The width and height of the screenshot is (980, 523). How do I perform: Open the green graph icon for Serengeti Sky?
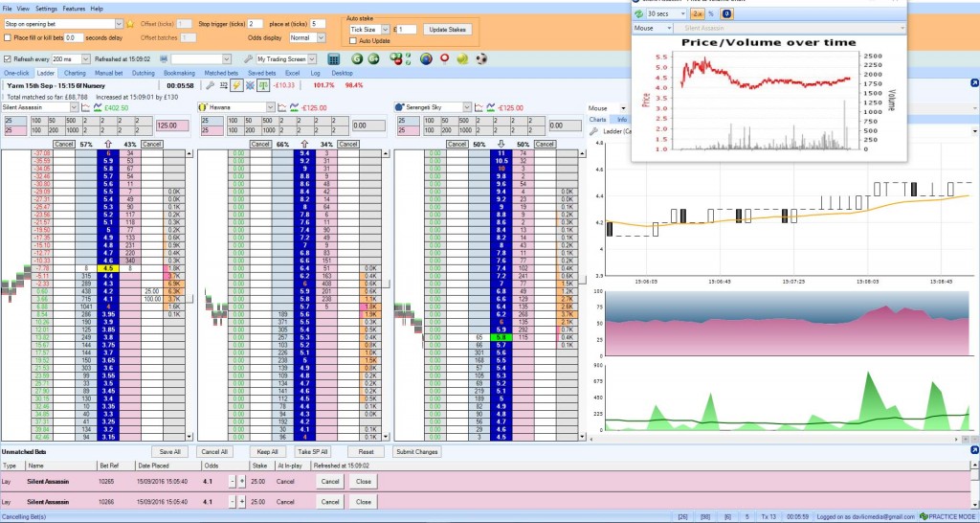click(491, 107)
